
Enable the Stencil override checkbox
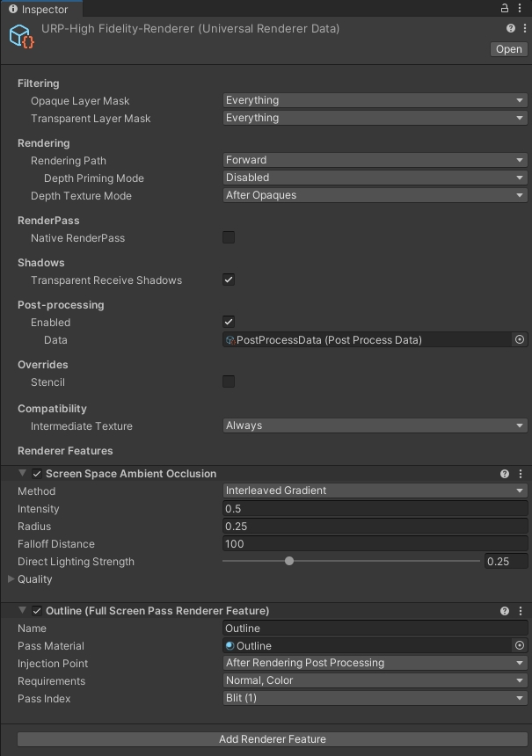(229, 382)
